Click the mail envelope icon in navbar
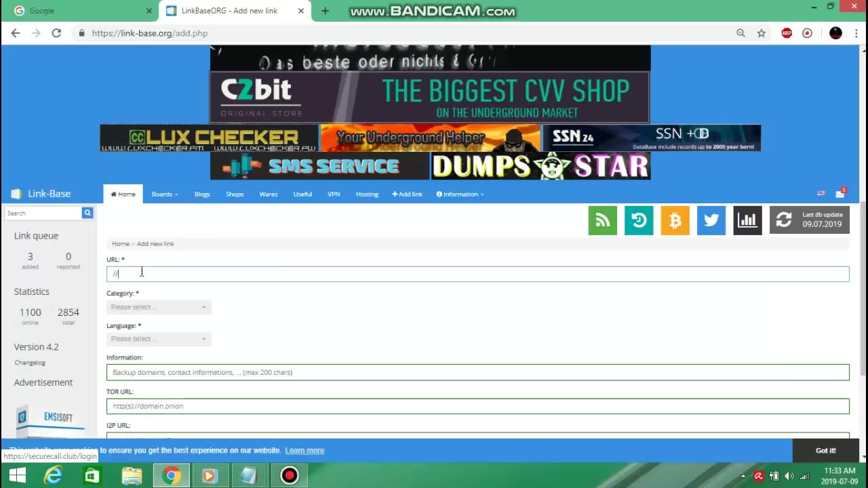 [x=840, y=194]
